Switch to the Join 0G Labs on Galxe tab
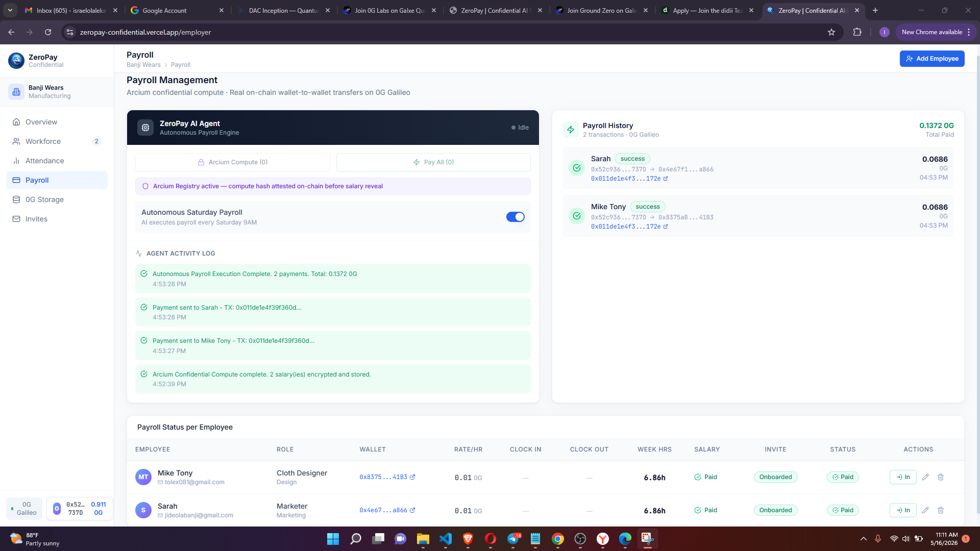Viewport: 980px width, 551px height. click(389, 10)
